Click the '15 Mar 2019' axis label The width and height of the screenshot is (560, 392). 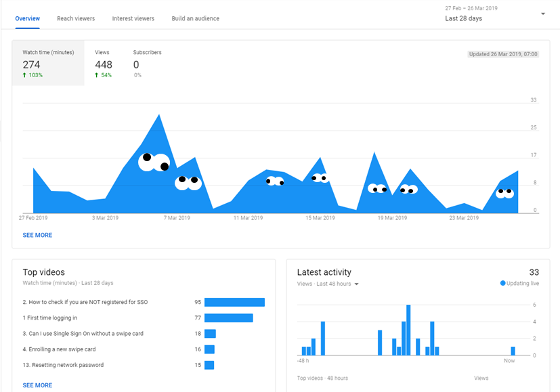pos(320,218)
